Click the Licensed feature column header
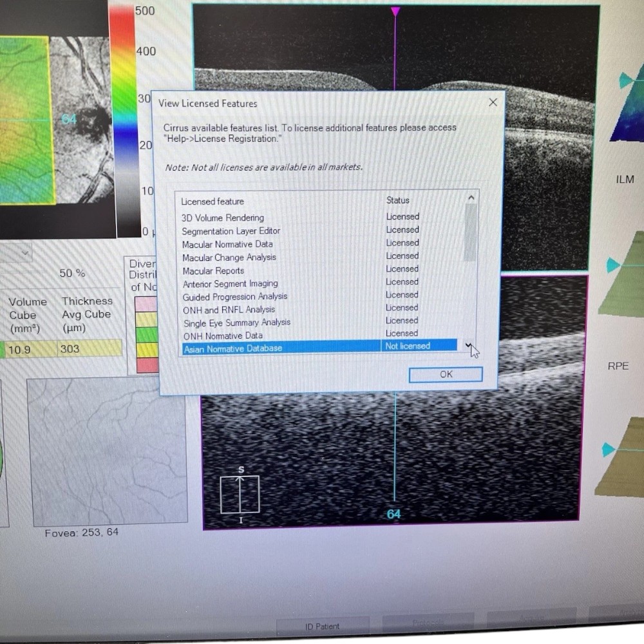The height and width of the screenshot is (644, 644). [213, 201]
